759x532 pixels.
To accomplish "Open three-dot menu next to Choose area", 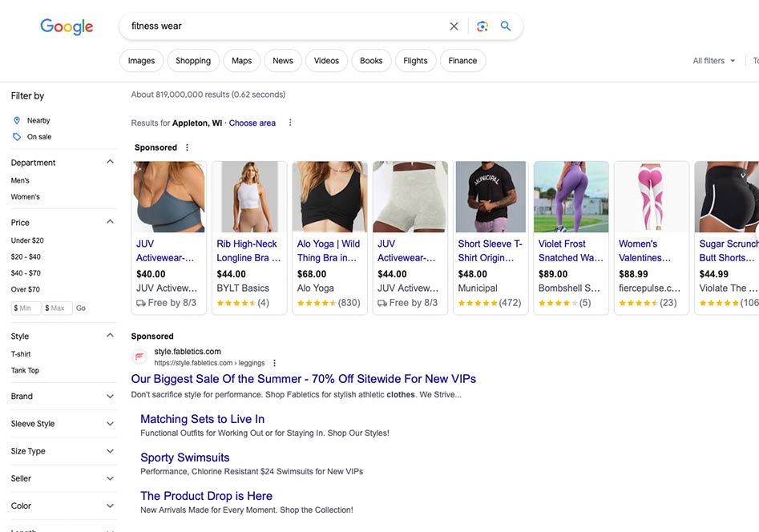I will (x=290, y=123).
